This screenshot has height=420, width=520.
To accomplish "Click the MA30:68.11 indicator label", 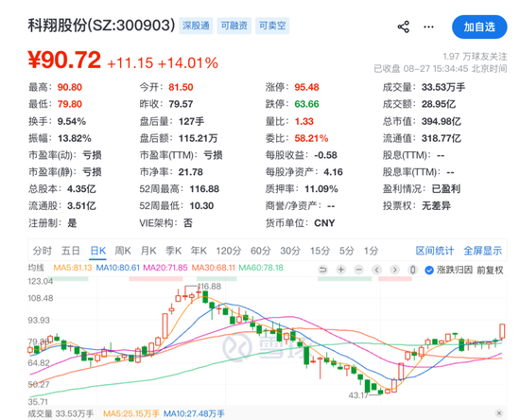I will click(x=214, y=268).
